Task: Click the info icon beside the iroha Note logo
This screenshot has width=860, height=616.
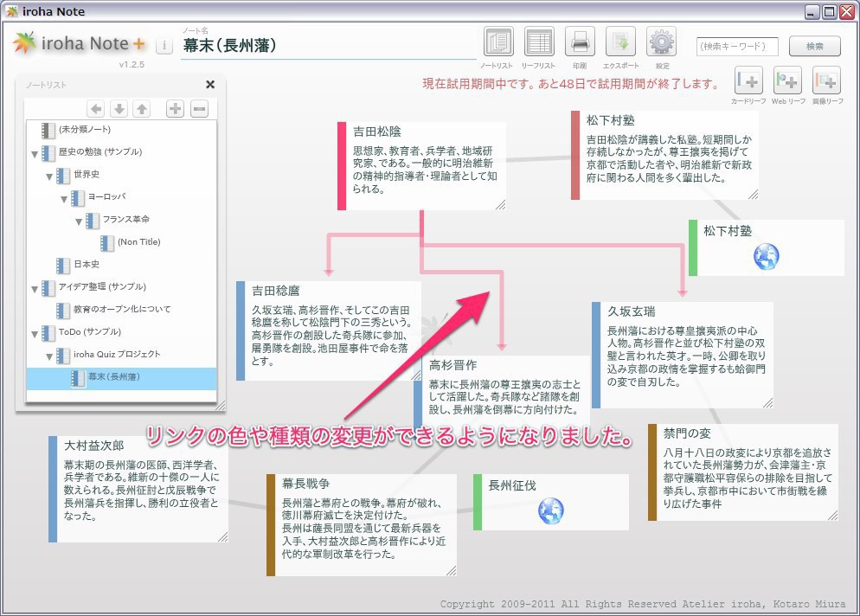Action: click(164, 45)
